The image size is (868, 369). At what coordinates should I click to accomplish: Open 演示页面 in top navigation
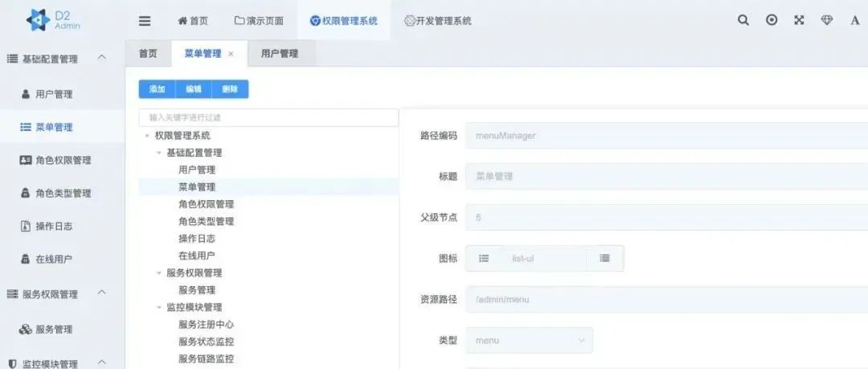click(x=259, y=21)
